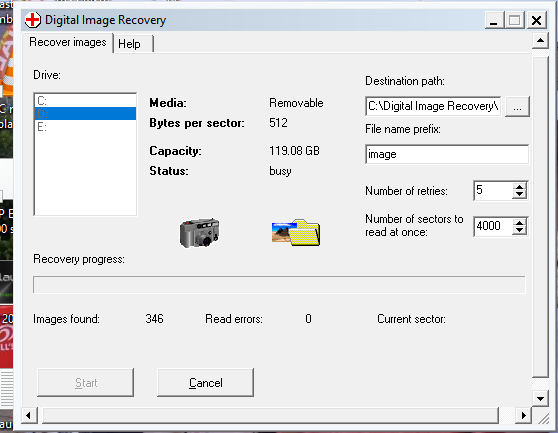Viewport: 558px width, 433px height.
Task: Click the sectors to read field
Action: click(x=493, y=226)
